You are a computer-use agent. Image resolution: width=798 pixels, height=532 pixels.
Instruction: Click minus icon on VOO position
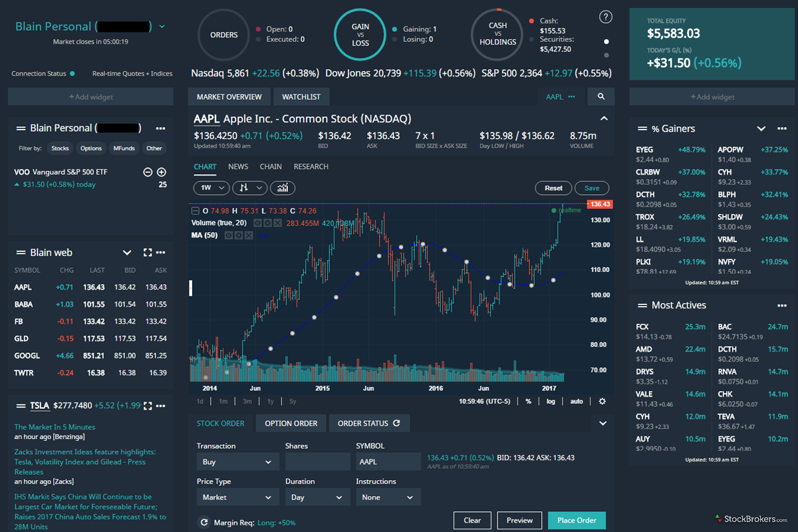(148, 172)
